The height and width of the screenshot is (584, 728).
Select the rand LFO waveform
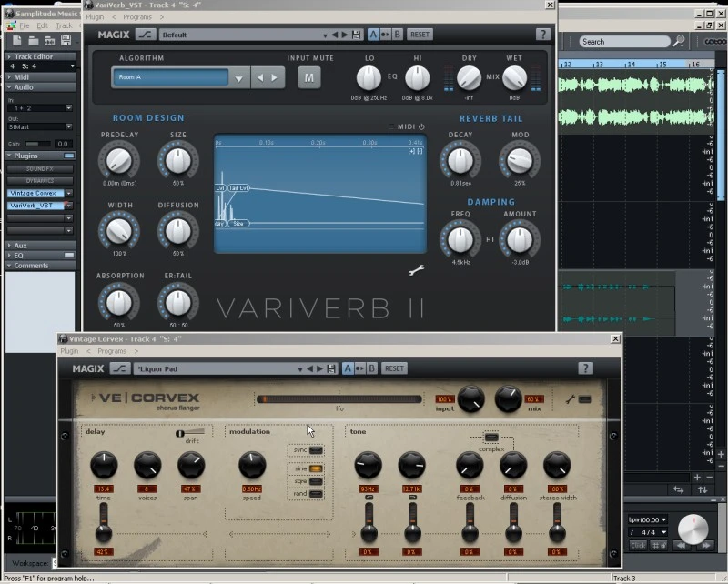(316, 493)
